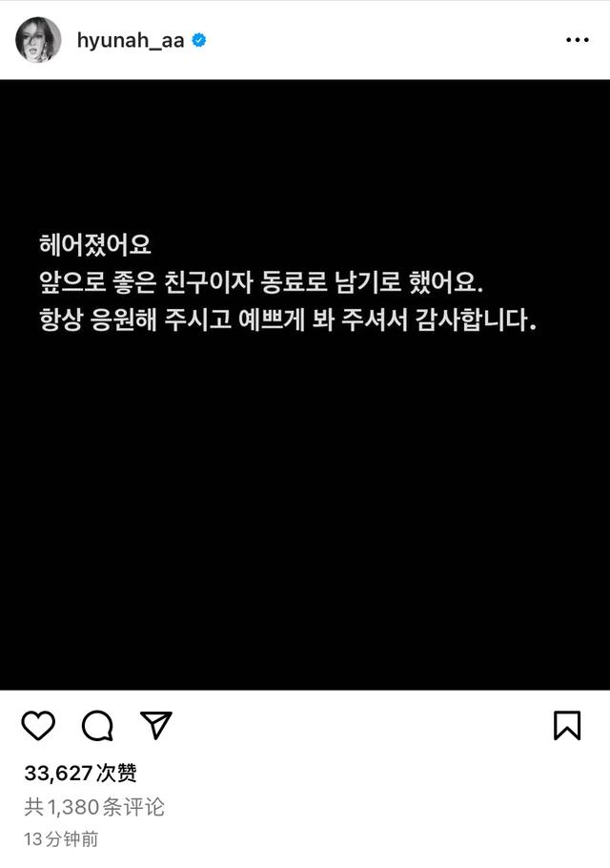610x868 pixels.
Task: Click the 1,380 comment count number
Action: click(x=73, y=807)
